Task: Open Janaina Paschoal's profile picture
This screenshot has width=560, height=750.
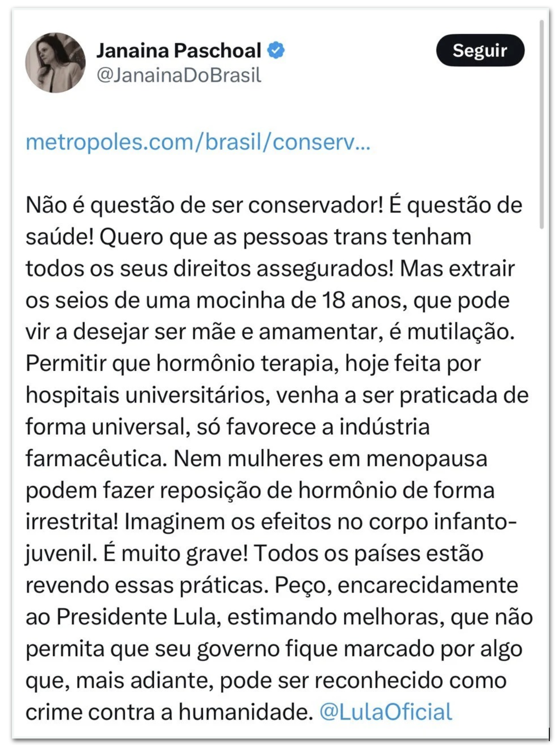Action: 55,62
